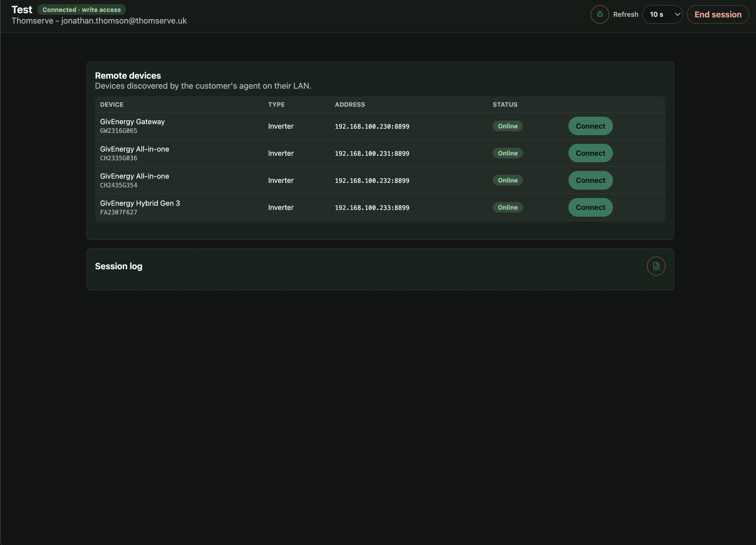Viewport: 756px width, 545px height.
Task: Click the Online status badge for GivEnergy Gateway
Action: tap(508, 126)
